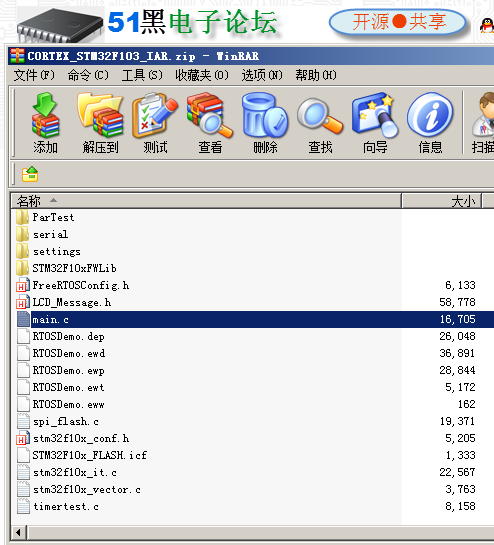
Task: Open the 查看 (View) file tool
Action: coord(210,123)
